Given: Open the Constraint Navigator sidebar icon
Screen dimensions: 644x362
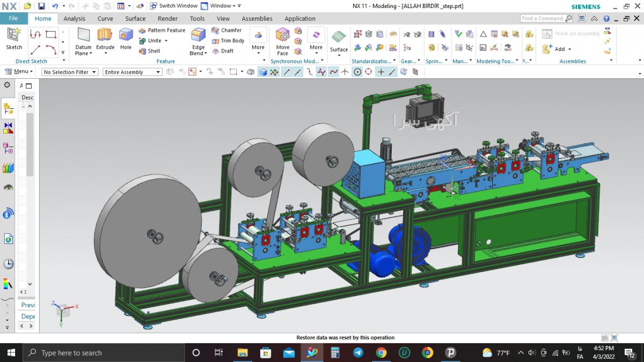Looking at the screenshot, I should 8,128.
